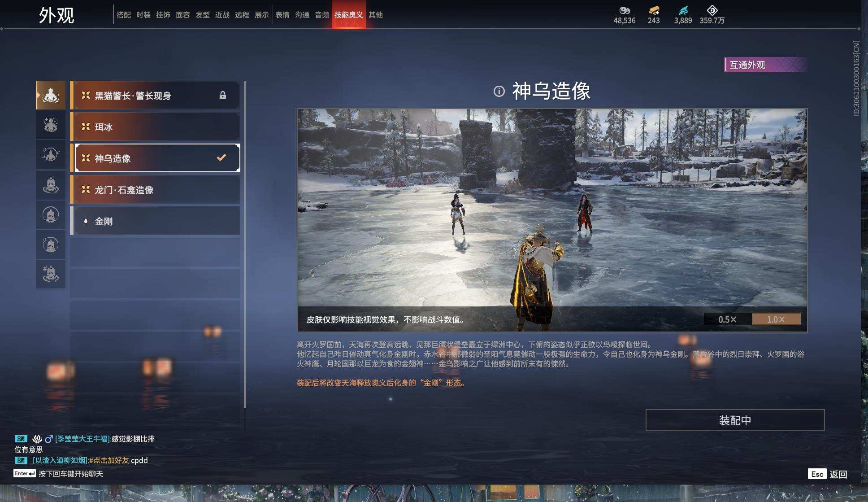The image size is (868, 502).
Task: Click the lock icon on 黑猫警长·警长现身
Action: pyautogui.click(x=222, y=95)
